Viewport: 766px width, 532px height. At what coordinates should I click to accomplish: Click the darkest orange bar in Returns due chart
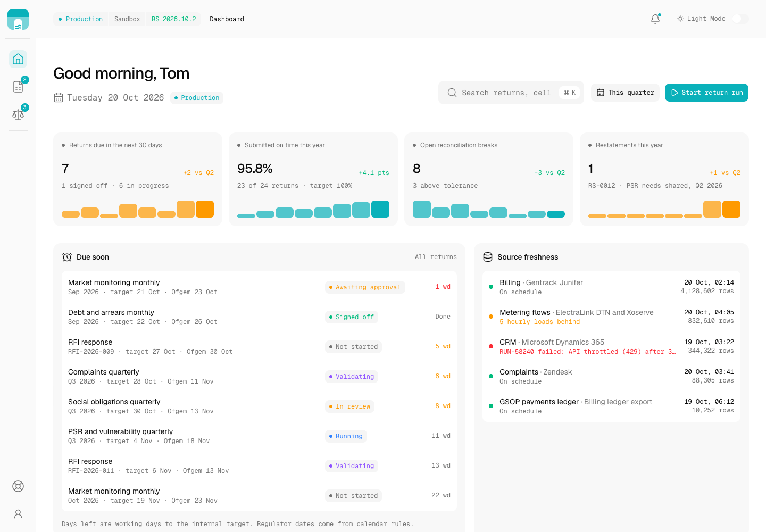(x=205, y=209)
